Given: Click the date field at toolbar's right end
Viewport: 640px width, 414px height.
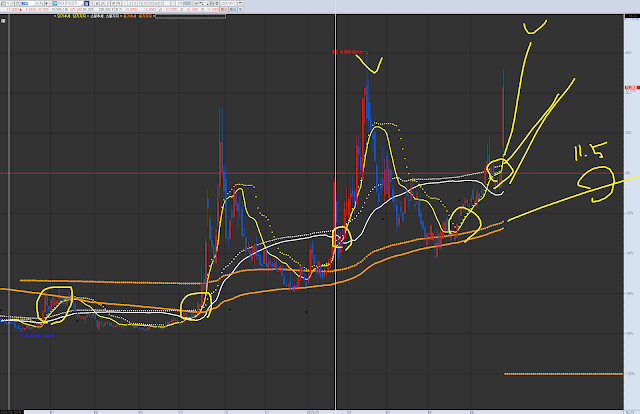Looking at the screenshot, I should pyautogui.click(x=229, y=3).
